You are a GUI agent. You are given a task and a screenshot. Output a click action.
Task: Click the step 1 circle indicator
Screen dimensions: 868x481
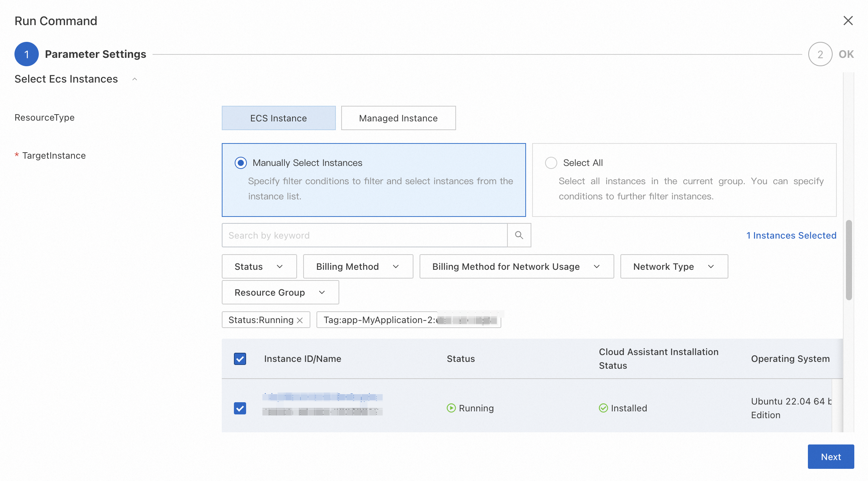(x=26, y=54)
